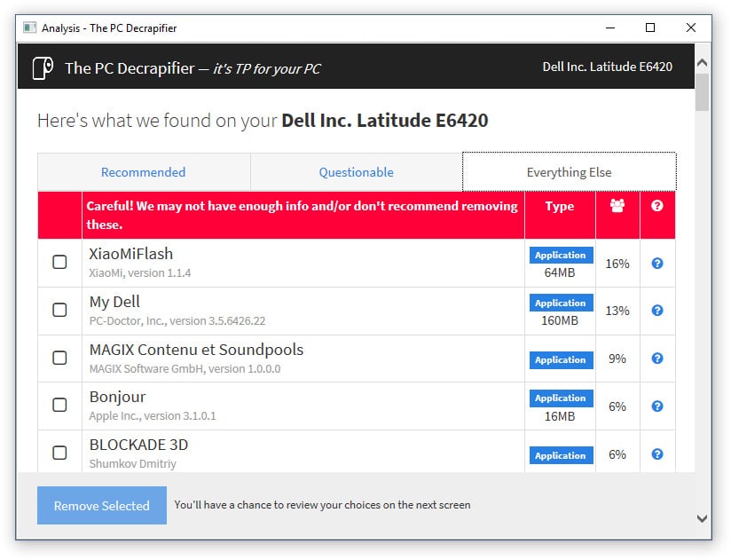Viewport: 731px width, 560px height.
Task: Click the Application badge for Bonjour
Action: click(x=561, y=398)
